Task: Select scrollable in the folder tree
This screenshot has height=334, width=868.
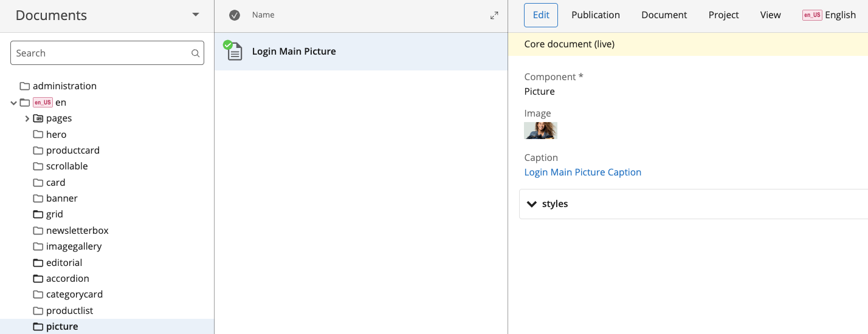Action: pos(67,166)
